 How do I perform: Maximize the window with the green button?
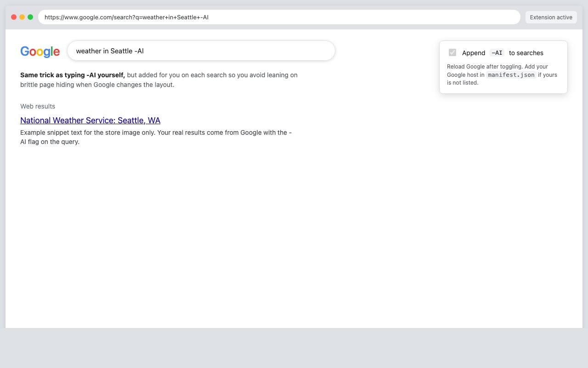(x=30, y=17)
